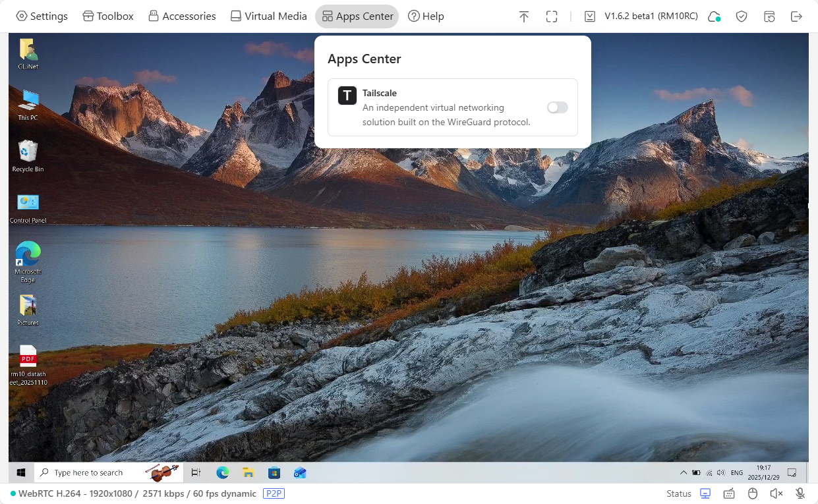Viewport: 818px width, 504px height.
Task: Click the mouse status icon
Action: (753, 493)
